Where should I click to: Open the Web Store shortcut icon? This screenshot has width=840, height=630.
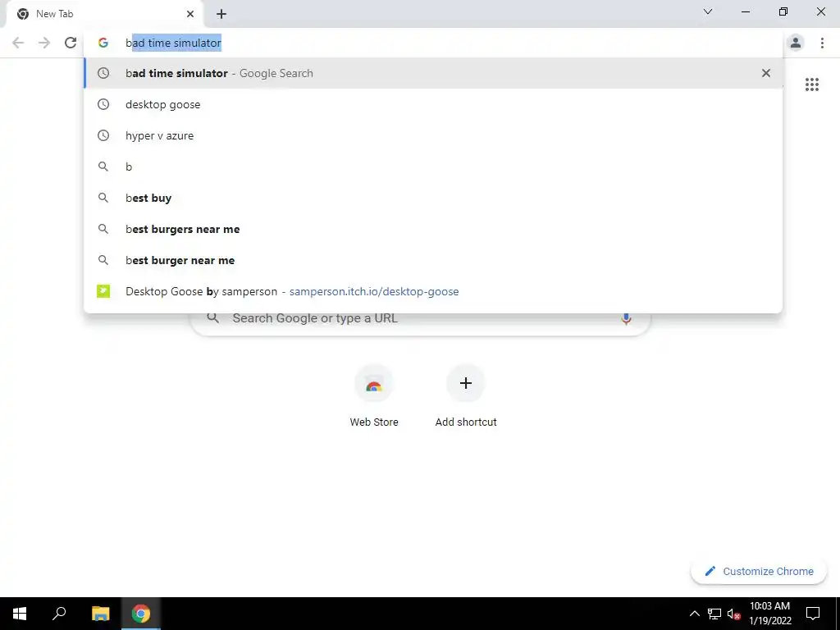374,384
